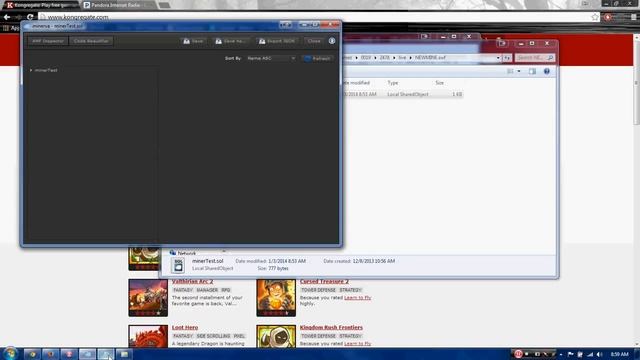The height and width of the screenshot is (360, 640).
Task: Click the Size column header in Explorer
Action: [440, 83]
